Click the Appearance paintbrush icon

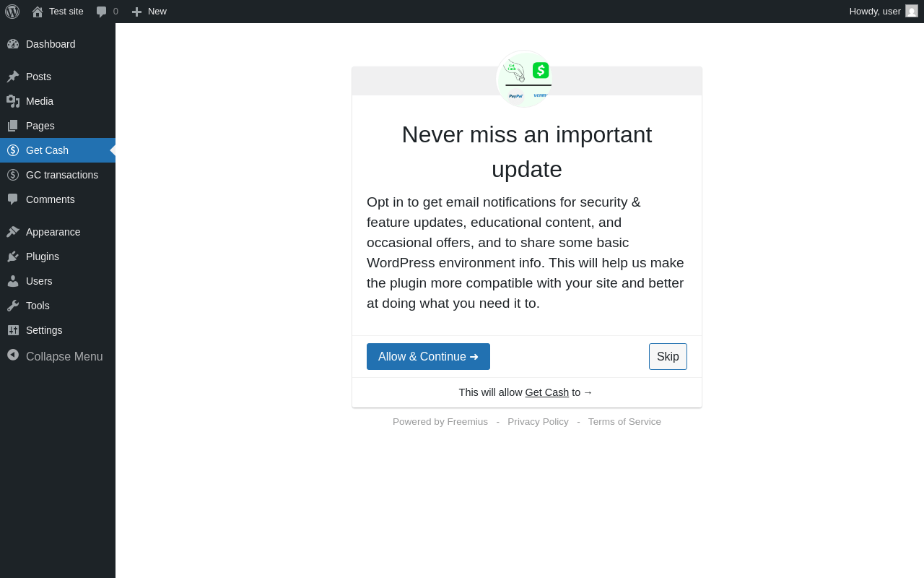click(x=13, y=232)
